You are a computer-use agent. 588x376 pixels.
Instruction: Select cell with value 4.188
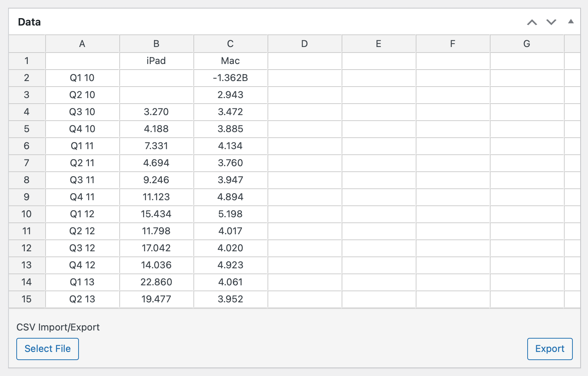coord(156,129)
